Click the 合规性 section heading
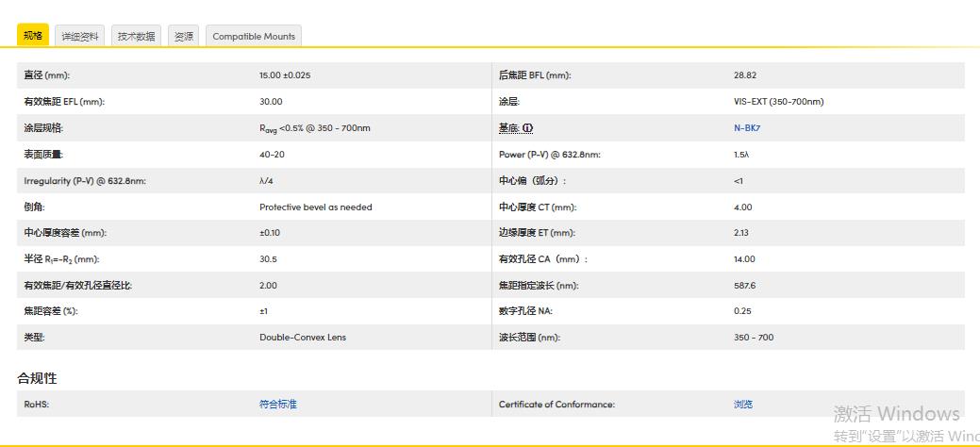The height and width of the screenshot is (447, 980). [x=37, y=377]
